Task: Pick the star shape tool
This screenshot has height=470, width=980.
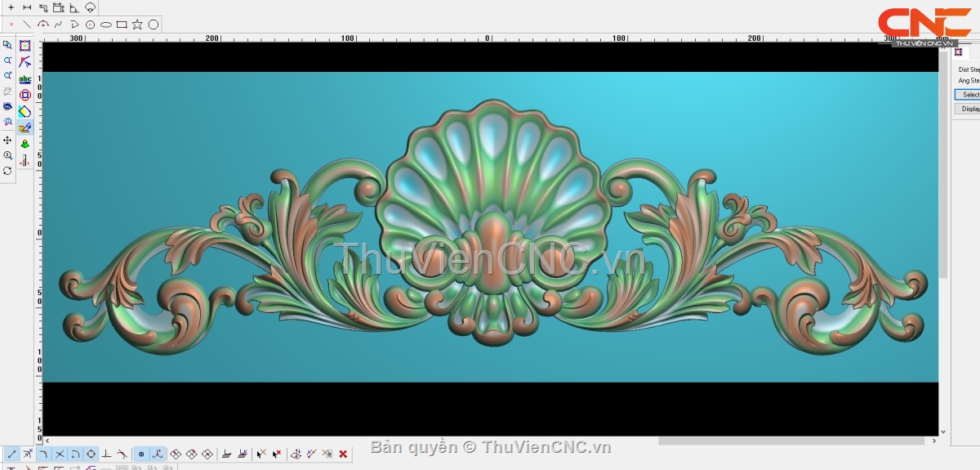Action: pos(137,25)
